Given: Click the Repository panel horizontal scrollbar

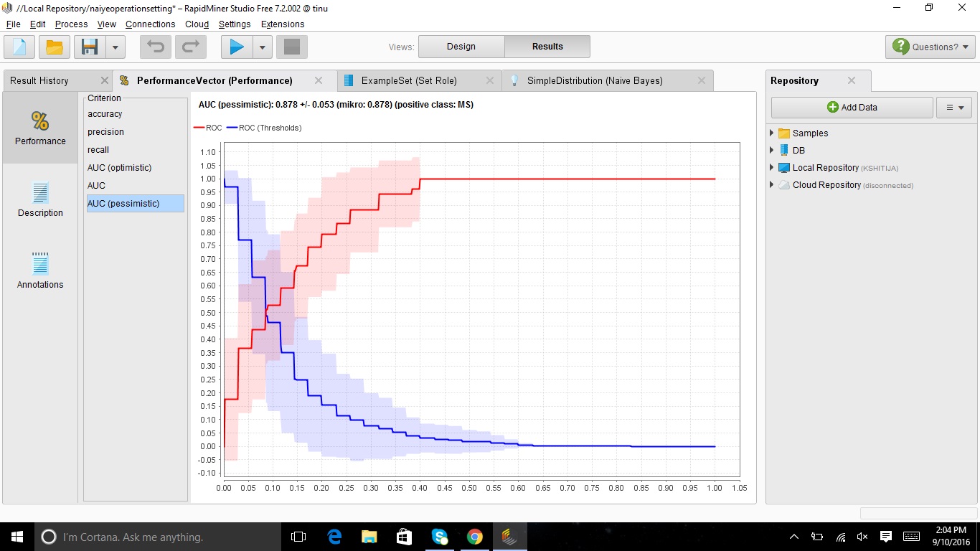Looking at the screenshot, I should [x=918, y=512].
